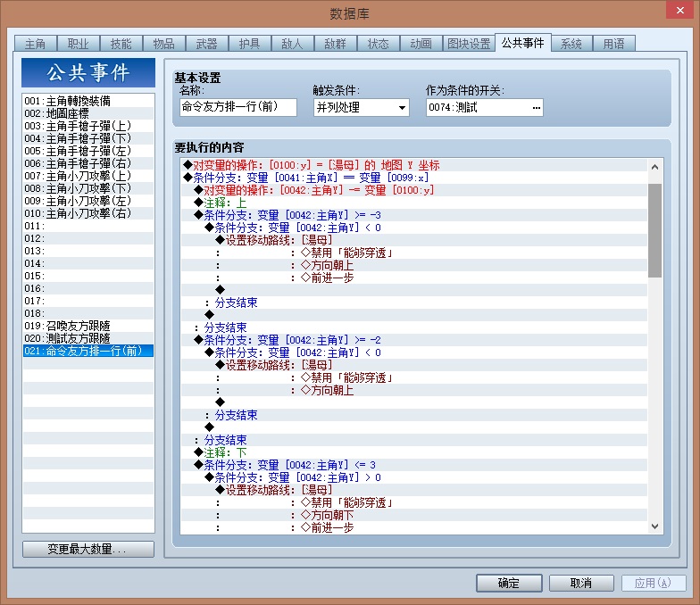The width and height of the screenshot is (700, 605).
Task: Select empty event slot 018
Action: click(87, 313)
